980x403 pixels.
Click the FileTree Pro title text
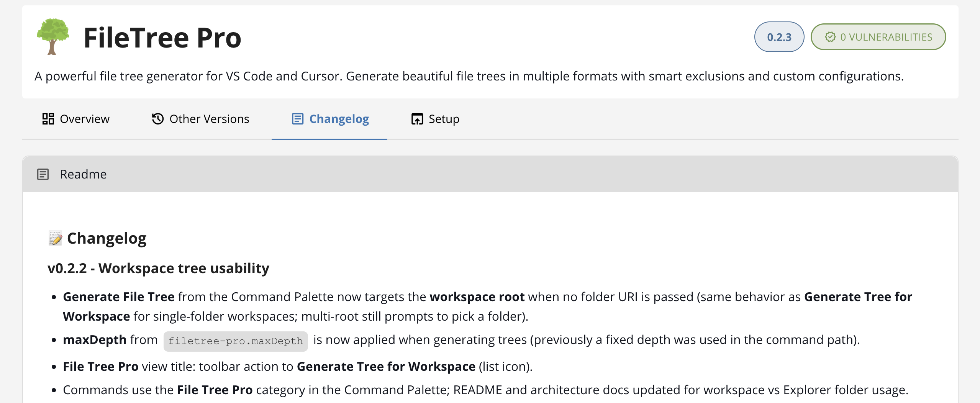[162, 38]
